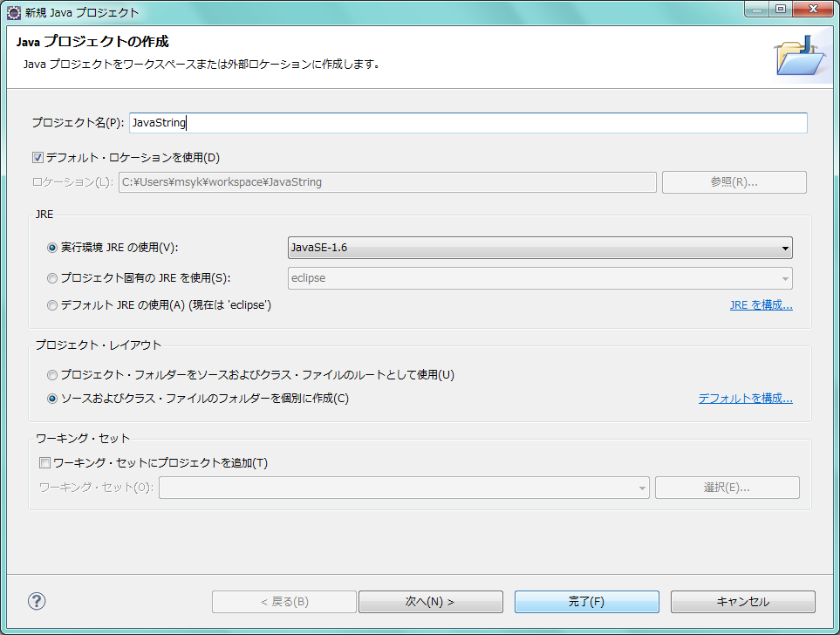Image resolution: width=840 pixels, height=635 pixels.
Task: Open the project-specific JRE eclipse dropdown
Action: [539, 278]
